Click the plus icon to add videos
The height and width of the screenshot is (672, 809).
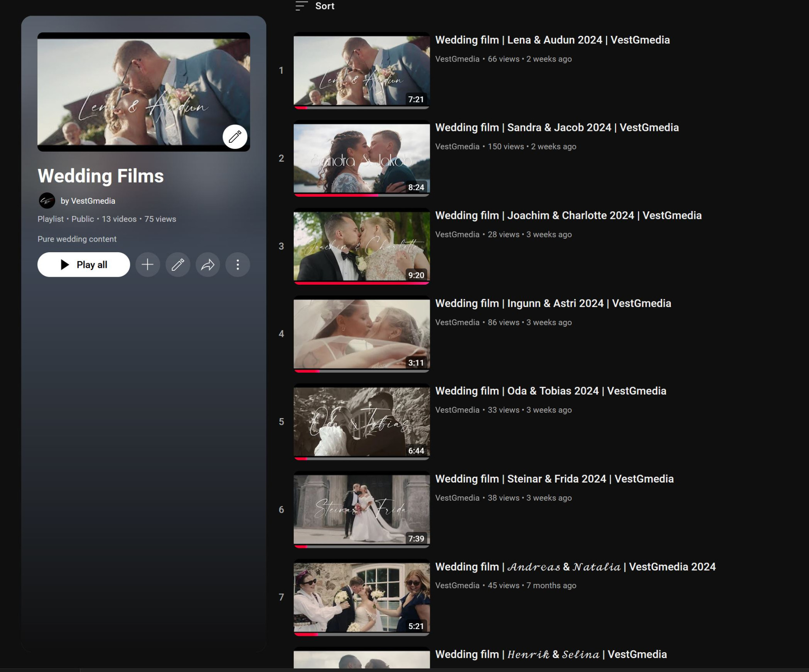click(147, 264)
